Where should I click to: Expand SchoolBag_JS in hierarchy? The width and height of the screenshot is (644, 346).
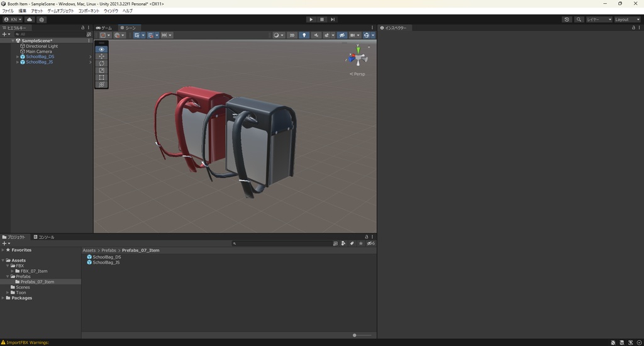(x=18, y=62)
